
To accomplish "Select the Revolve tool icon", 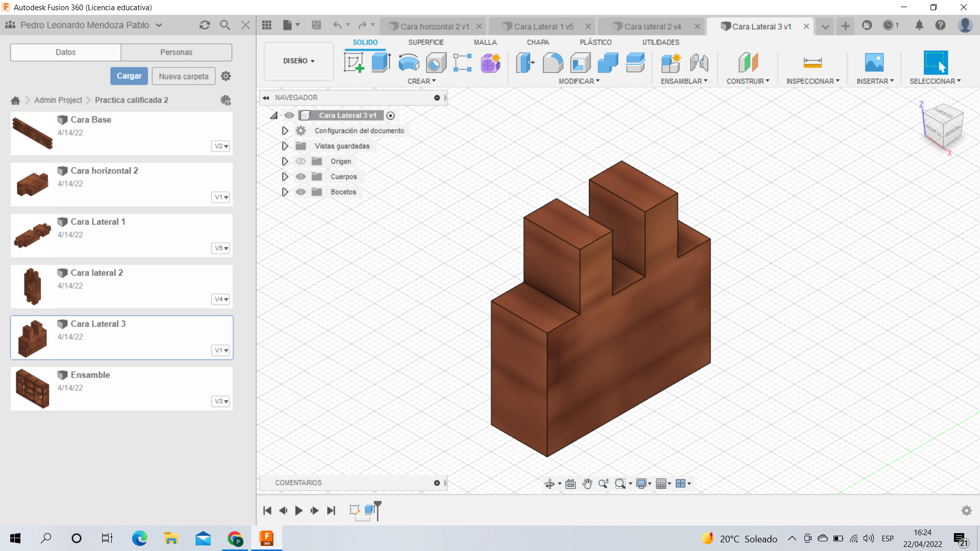I will pyautogui.click(x=408, y=63).
